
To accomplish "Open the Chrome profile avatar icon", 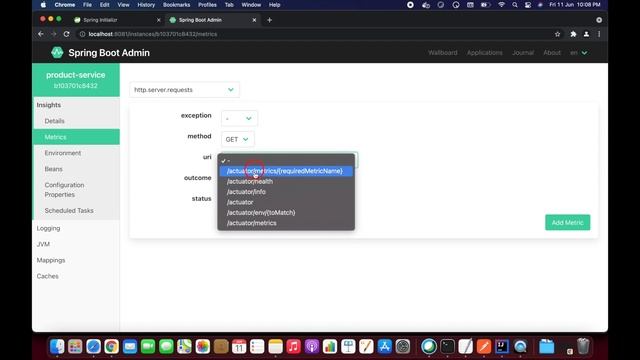I will click(586, 34).
